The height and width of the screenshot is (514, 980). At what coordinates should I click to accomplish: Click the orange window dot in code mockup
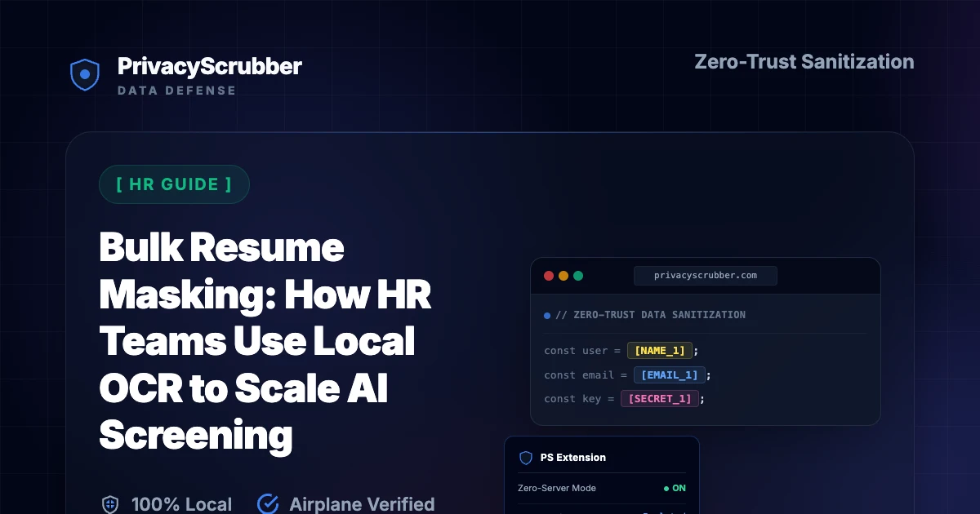tap(563, 276)
